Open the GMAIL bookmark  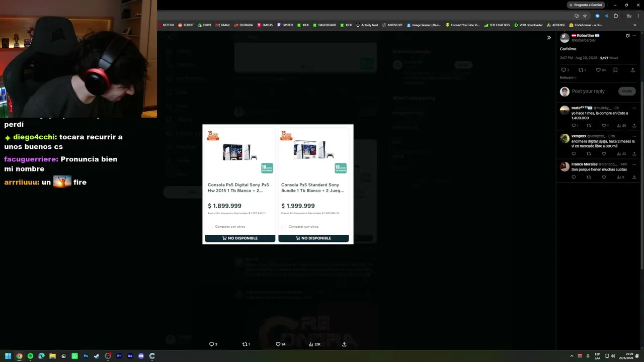223,25
